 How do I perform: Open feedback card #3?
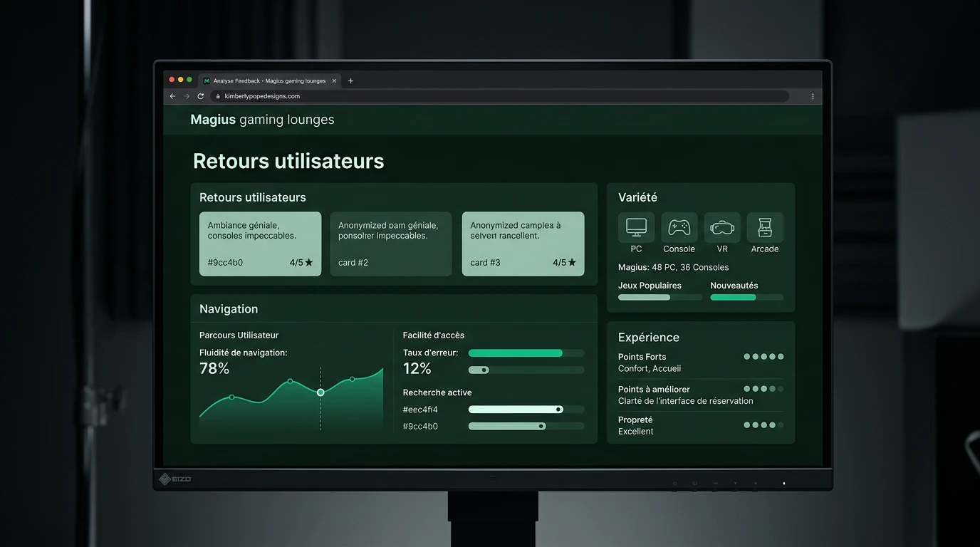tap(523, 244)
